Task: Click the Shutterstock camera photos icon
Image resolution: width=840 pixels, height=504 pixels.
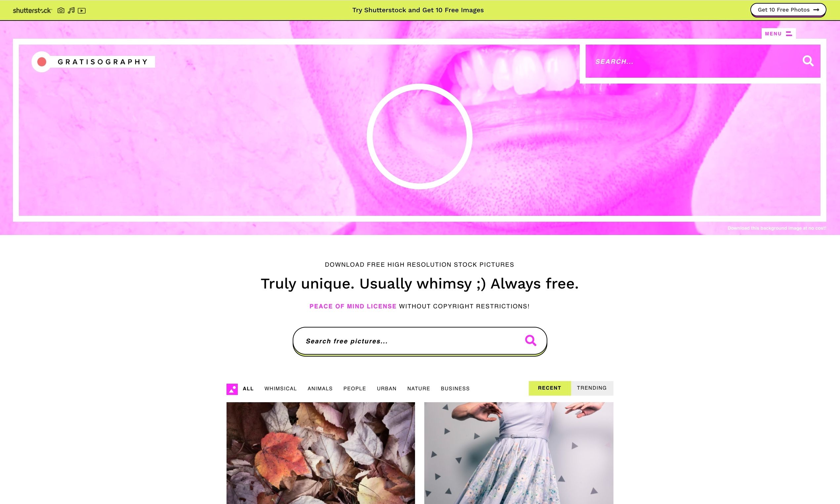Action: 61,11
